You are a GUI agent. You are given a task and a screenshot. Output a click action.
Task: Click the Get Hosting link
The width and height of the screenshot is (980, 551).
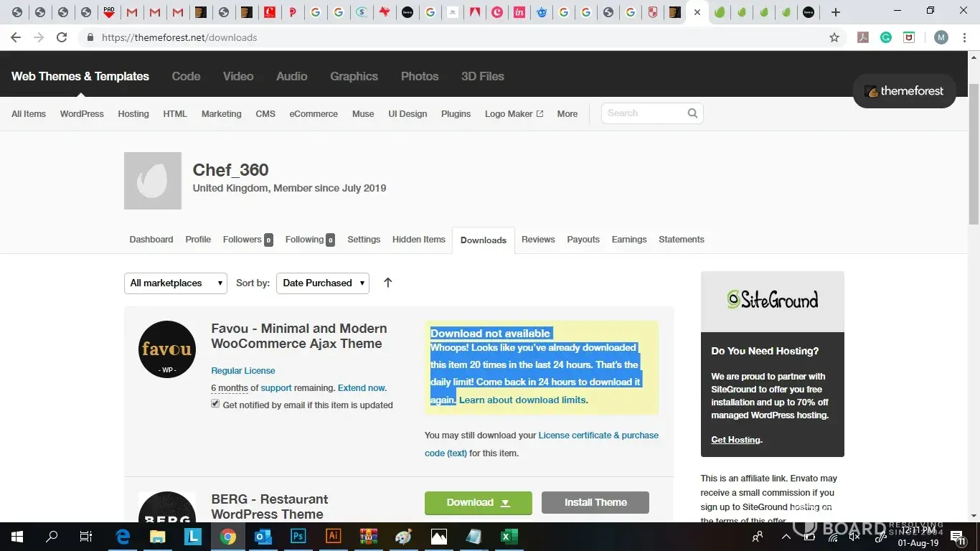735,440
